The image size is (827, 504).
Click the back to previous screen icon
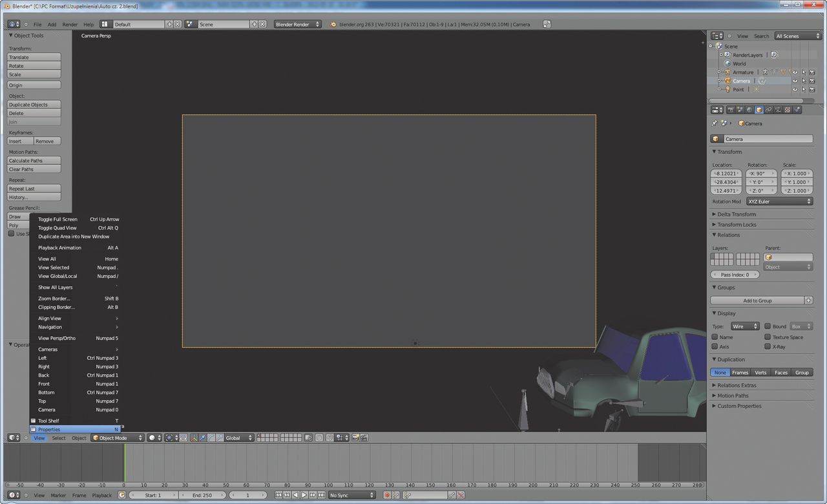click(547, 24)
